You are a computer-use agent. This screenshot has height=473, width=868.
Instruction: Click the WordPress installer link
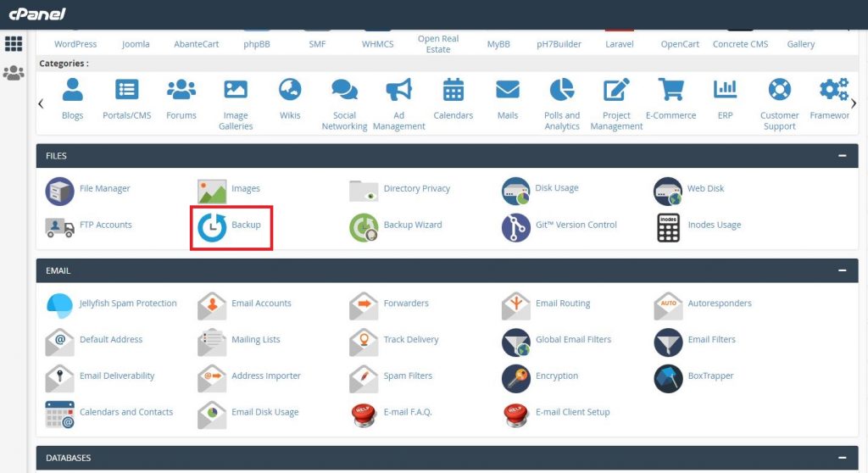coord(75,44)
